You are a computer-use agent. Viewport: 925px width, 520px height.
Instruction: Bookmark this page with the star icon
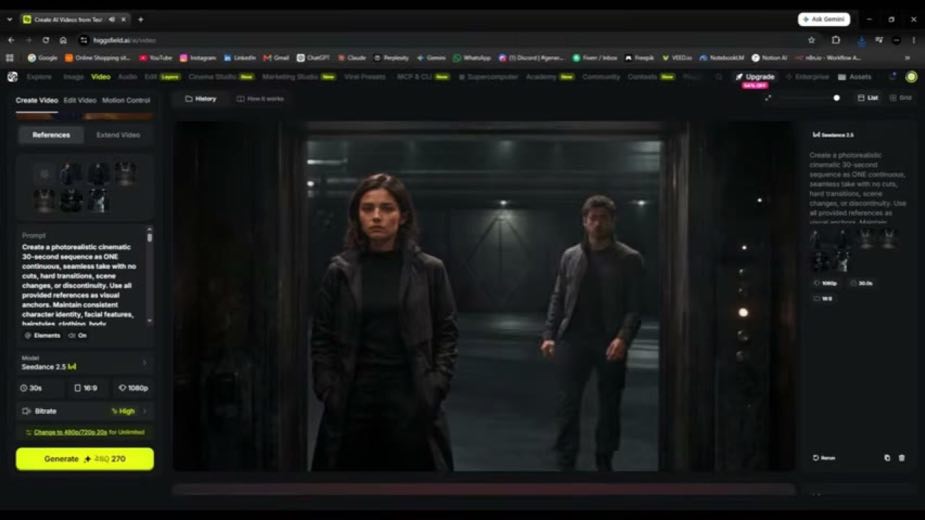click(x=811, y=40)
